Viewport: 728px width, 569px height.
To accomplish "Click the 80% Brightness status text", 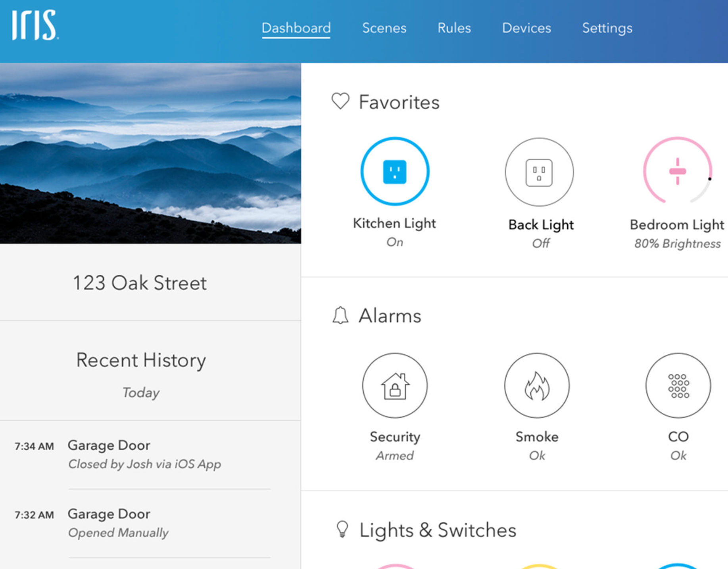I will (677, 243).
